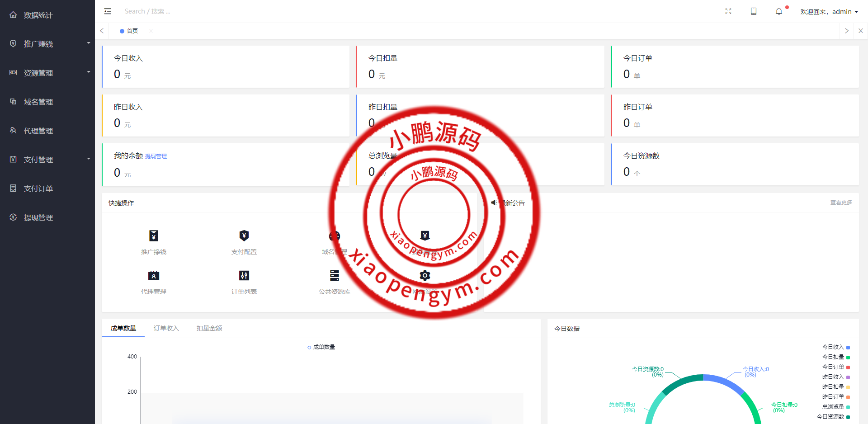Click the 代理管理 quick action icon

[x=154, y=275]
